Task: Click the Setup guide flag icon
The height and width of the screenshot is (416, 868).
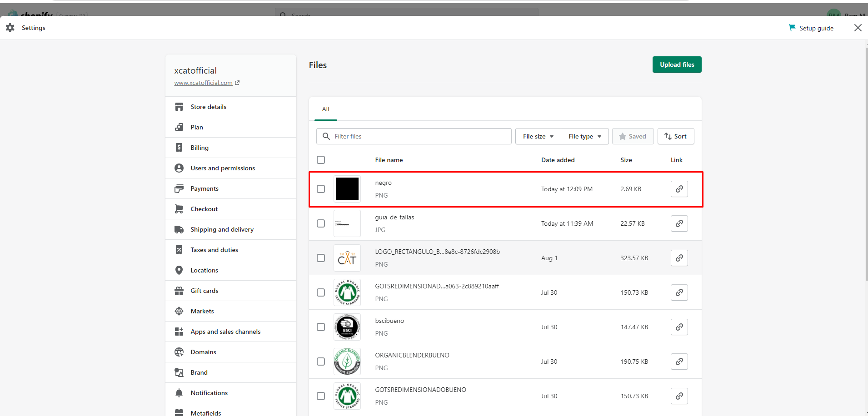Action: click(792, 28)
